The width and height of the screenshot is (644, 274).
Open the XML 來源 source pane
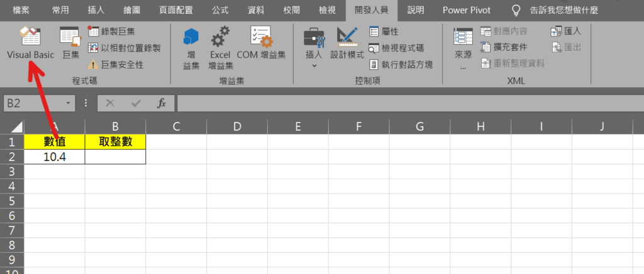pos(463,48)
